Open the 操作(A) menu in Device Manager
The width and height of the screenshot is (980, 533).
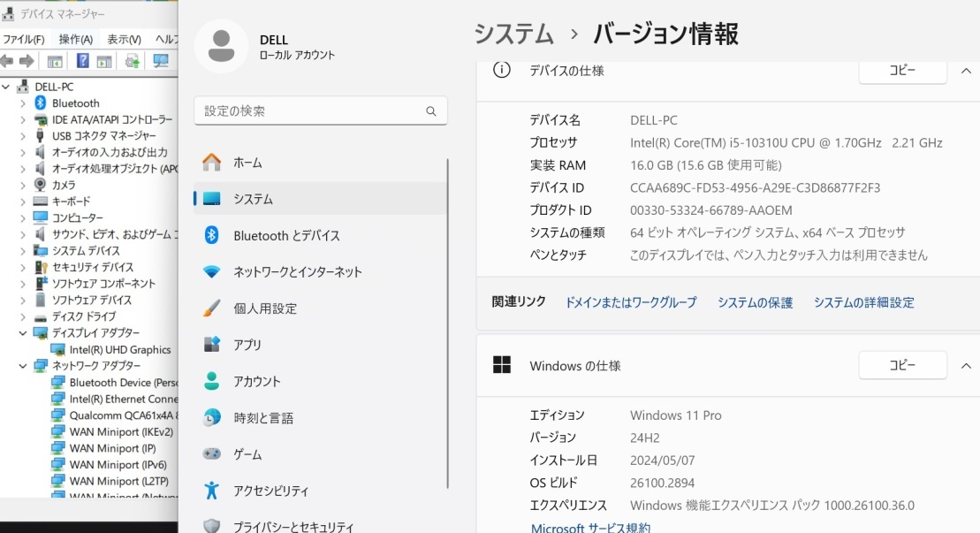click(76, 40)
